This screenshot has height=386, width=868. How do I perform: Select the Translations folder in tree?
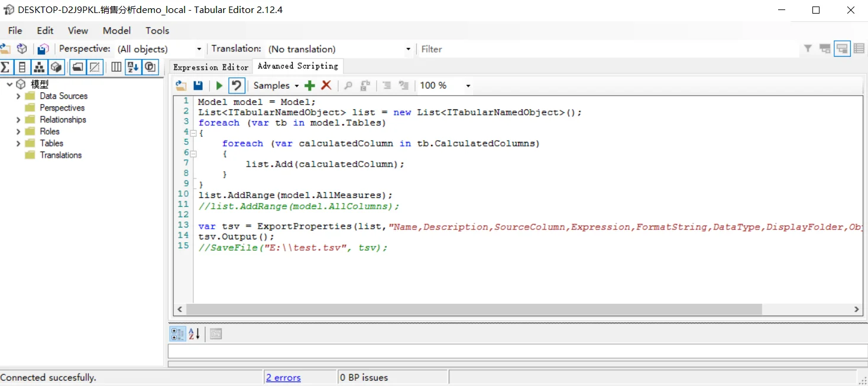click(x=61, y=155)
